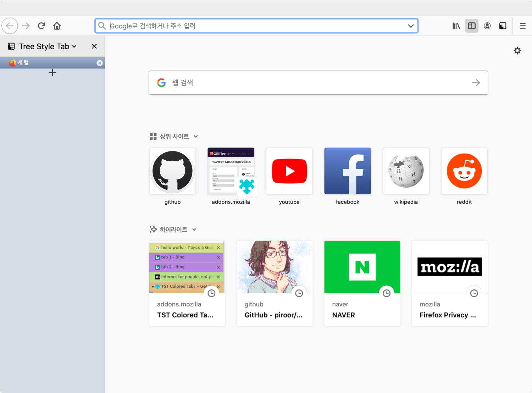The width and height of the screenshot is (532, 393).
Task: Open the Library bookshelf icon
Action: tap(456, 26)
